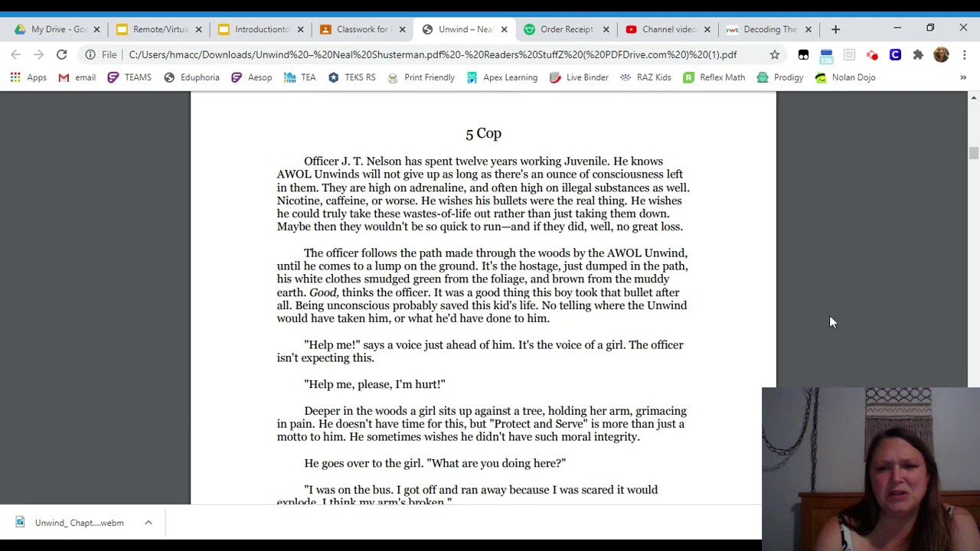
Task: Click the PDF vertical scrollbar thumb
Action: click(x=973, y=153)
